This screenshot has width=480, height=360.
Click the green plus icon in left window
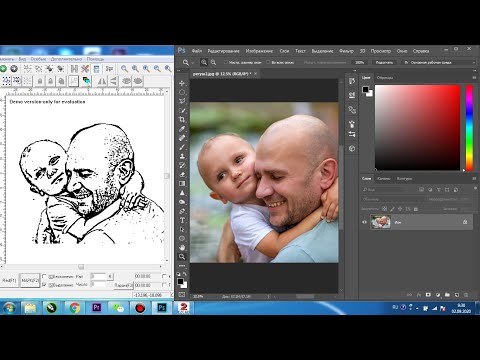tap(3, 69)
